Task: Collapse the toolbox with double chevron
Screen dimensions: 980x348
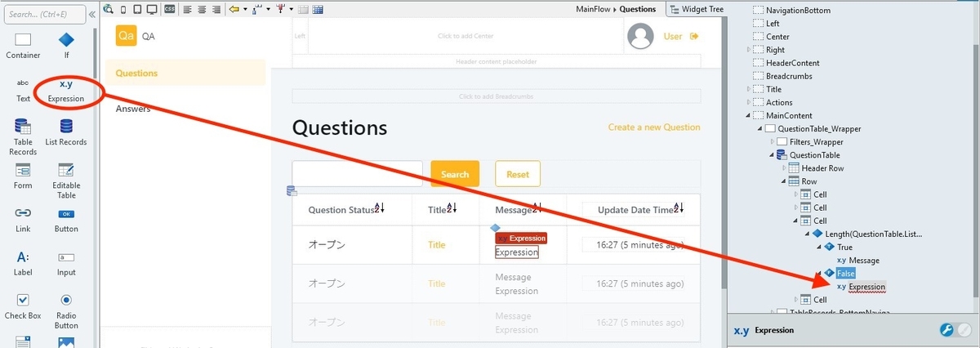Action: [92, 14]
